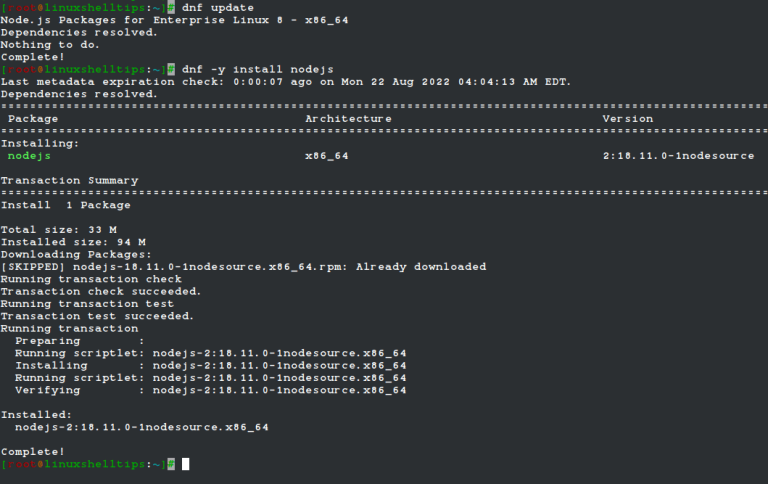768x484 pixels.
Task: Click the white terminal cursor block
Action: coord(186,464)
